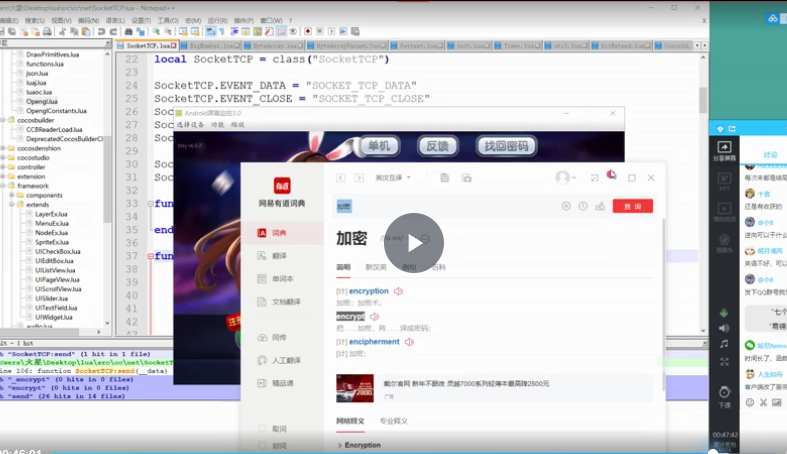Toggle word wrap icon in Notepad++ toolbar

[x=210, y=32]
